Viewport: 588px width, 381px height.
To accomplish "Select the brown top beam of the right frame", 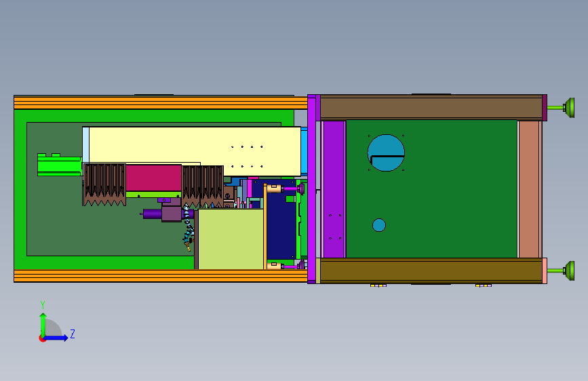I will (431, 108).
